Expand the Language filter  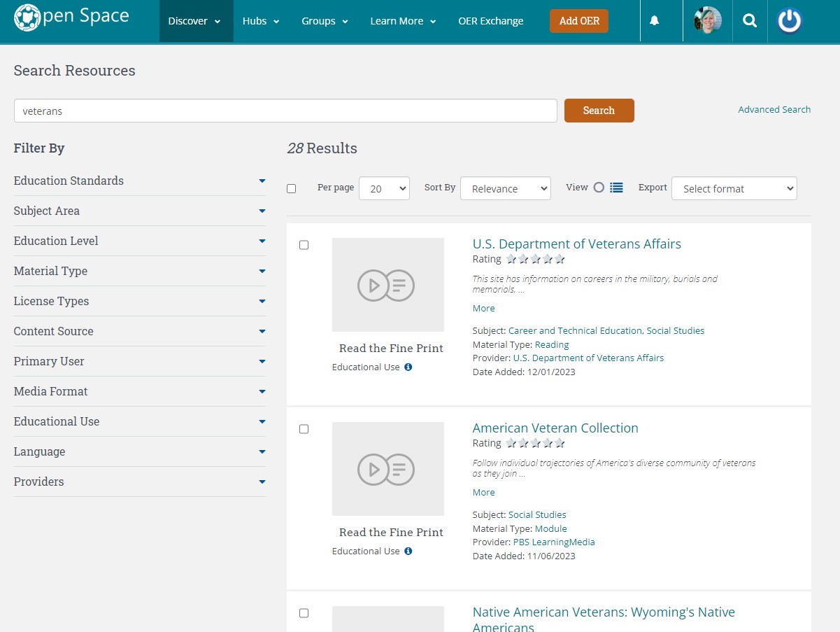[140, 451]
